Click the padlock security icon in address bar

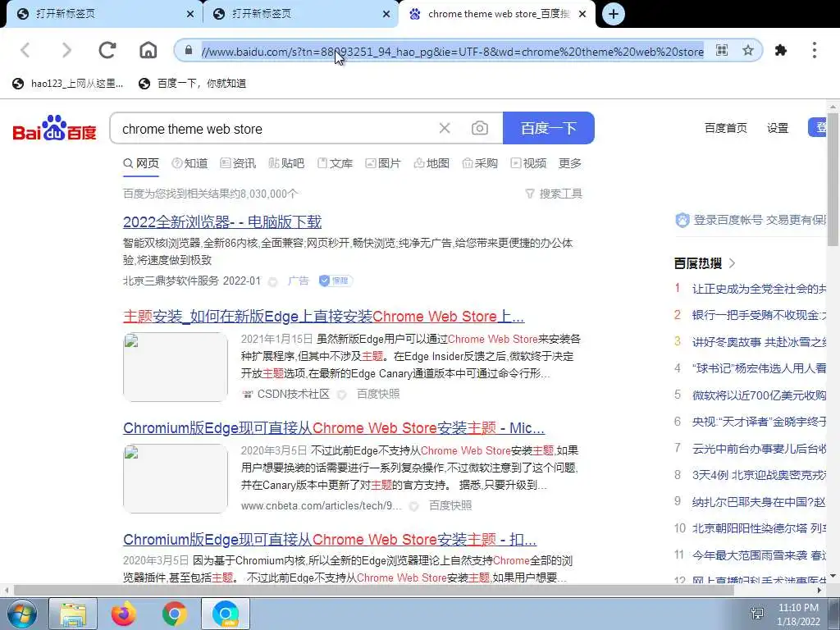click(188, 50)
